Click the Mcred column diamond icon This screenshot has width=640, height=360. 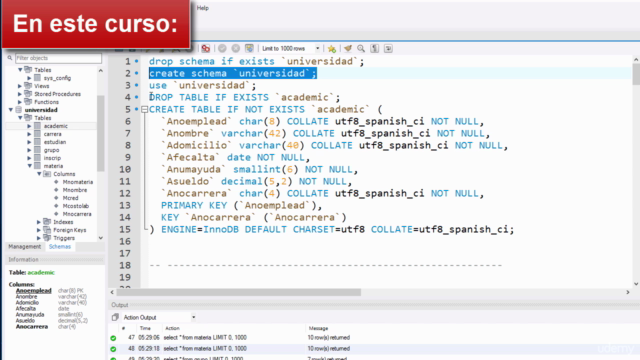pyautogui.click(x=56, y=198)
